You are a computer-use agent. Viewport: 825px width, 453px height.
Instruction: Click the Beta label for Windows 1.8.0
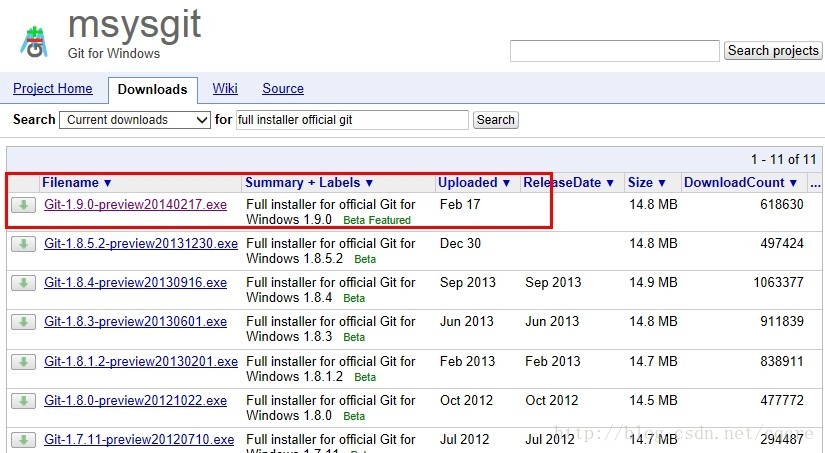point(354,416)
